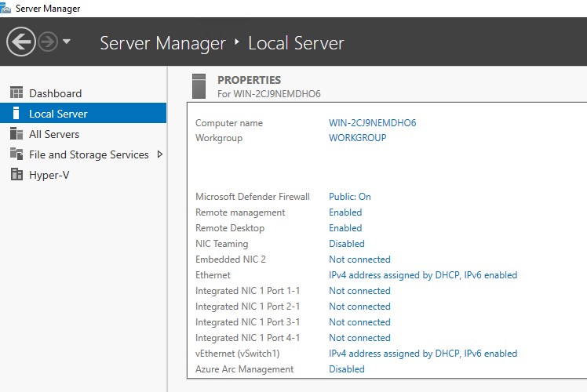The image size is (587, 392).
Task: Open the Hyper-V page
Action: (49, 175)
